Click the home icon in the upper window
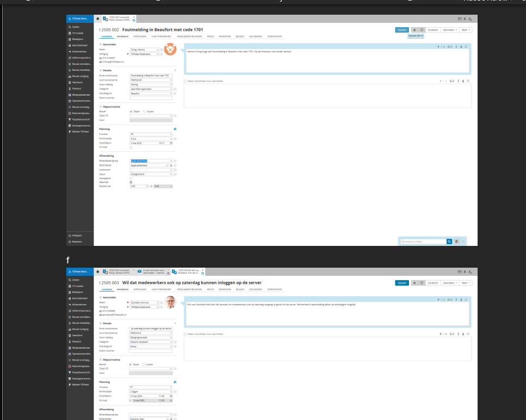The width and height of the screenshot is (526, 420). coord(98,18)
